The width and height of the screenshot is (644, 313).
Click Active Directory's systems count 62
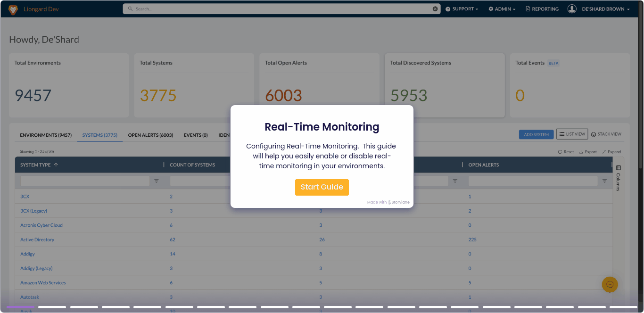173,240
